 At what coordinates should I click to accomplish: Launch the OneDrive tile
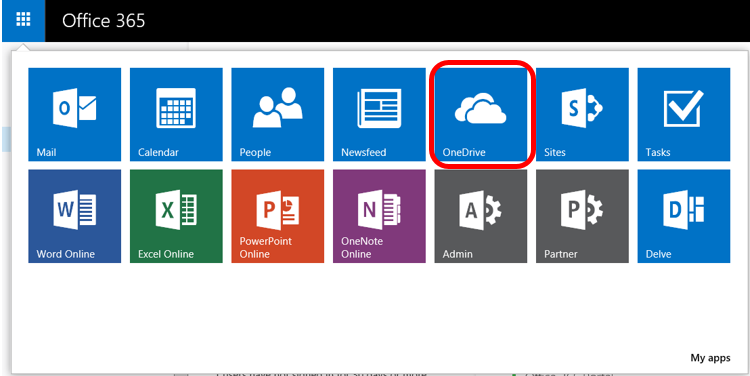(x=481, y=114)
